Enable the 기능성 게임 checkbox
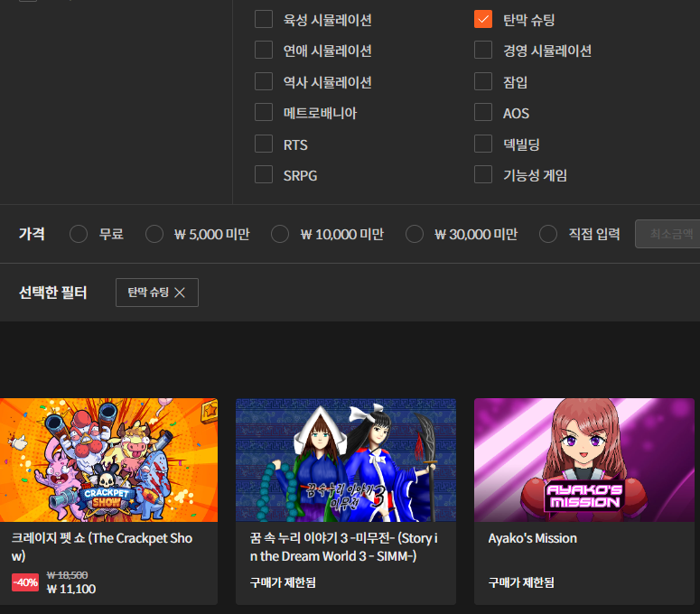The width and height of the screenshot is (700, 614). [483, 175]
